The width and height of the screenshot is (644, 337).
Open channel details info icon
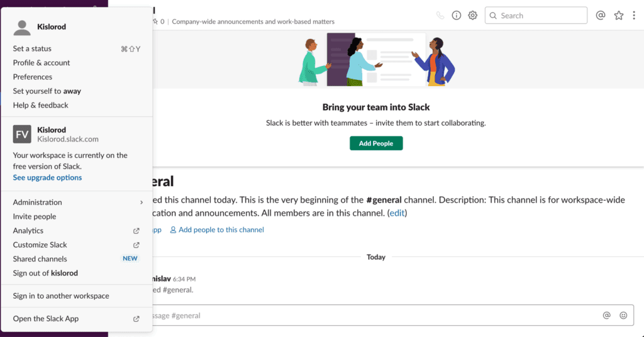click(x=457, y=16)
